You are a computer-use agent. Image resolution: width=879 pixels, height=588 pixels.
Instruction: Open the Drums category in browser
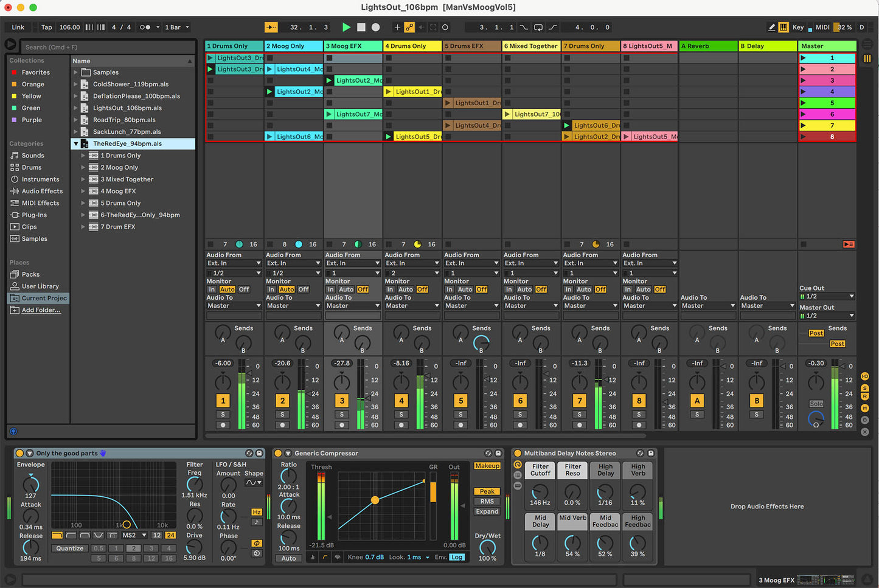click(31, 167)
